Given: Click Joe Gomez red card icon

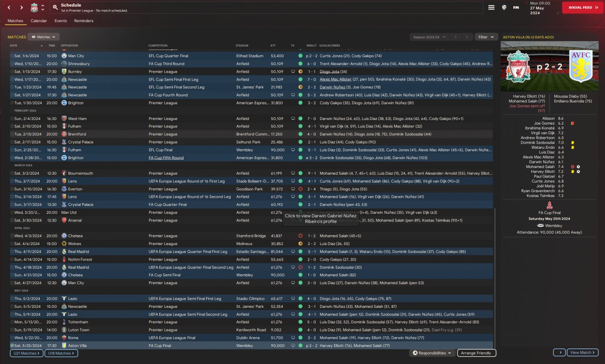Looking at the screenshot, I should 572,123.
